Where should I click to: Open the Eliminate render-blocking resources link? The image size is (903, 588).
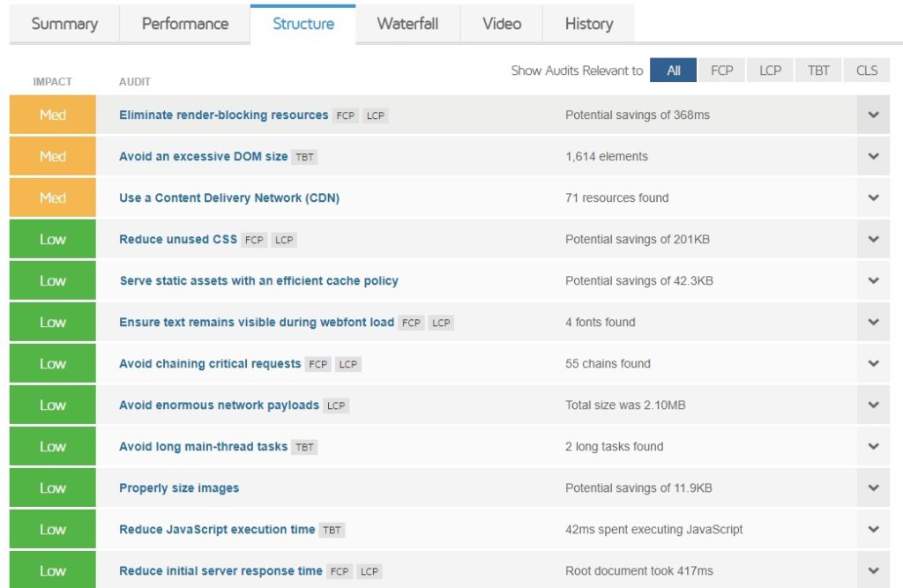point(223,115)
